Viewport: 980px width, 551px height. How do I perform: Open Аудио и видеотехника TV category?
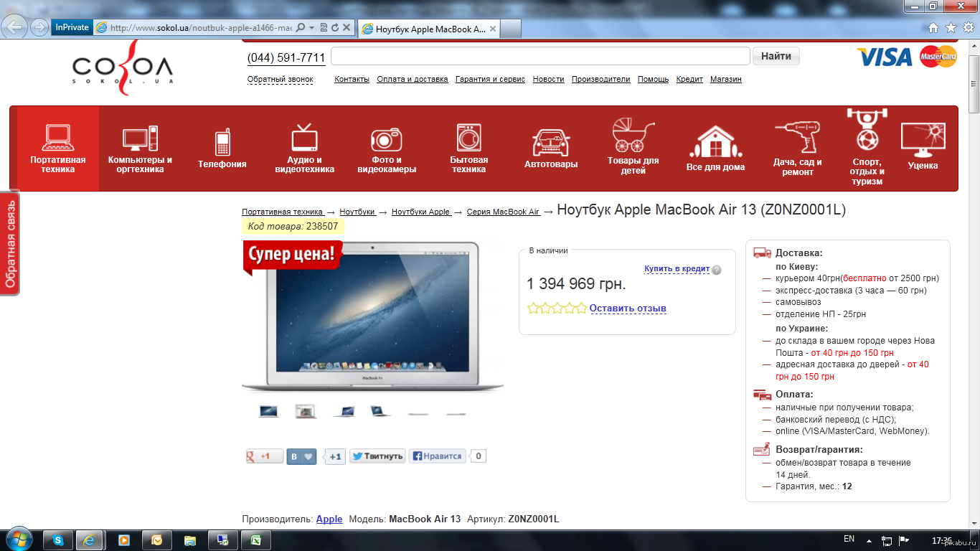coord(305,149)
